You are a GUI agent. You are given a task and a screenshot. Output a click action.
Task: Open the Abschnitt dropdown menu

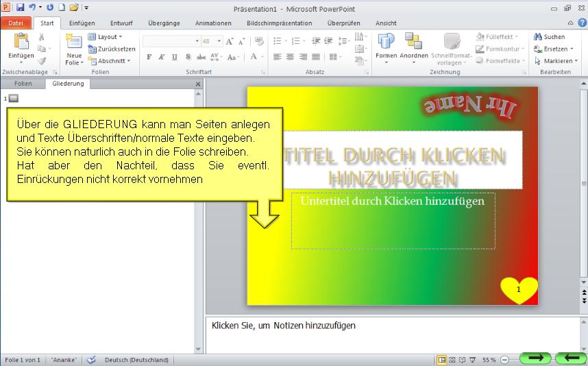click(x=111, y=61)
